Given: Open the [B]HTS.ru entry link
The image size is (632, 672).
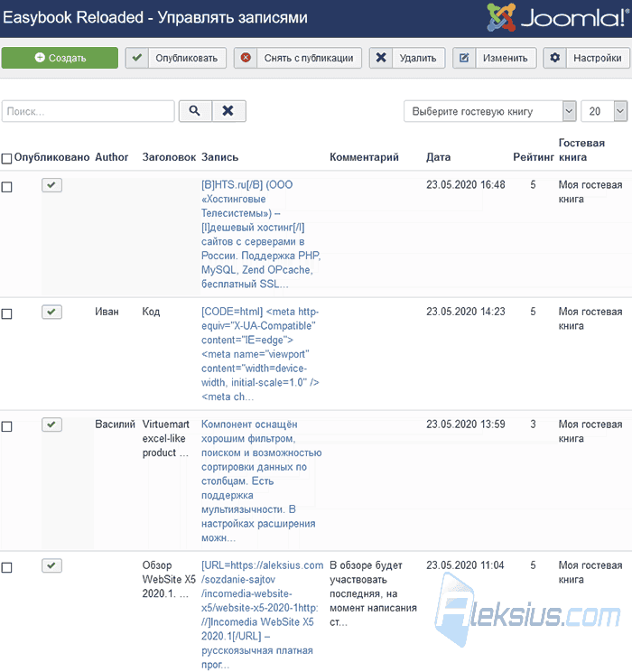Looking at the screenshot, I should 261,235.
